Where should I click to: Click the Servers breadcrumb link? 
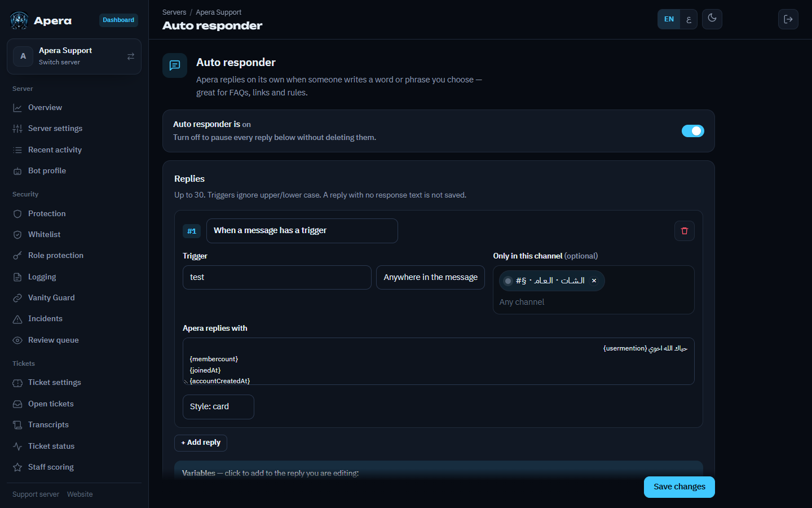[174, 12]
